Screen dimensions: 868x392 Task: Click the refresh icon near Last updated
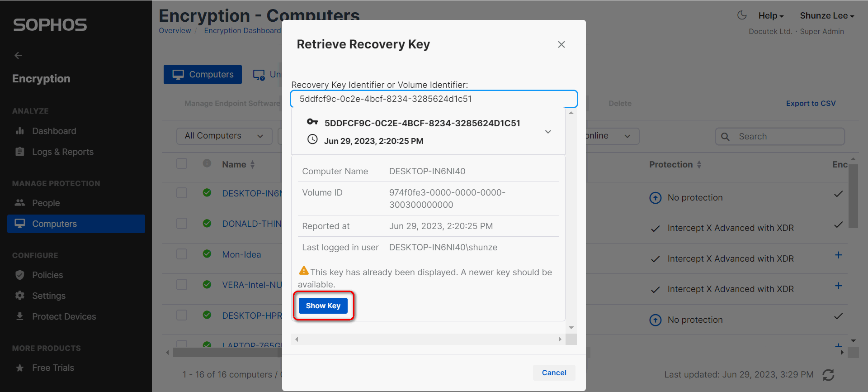tap(828, 375)
